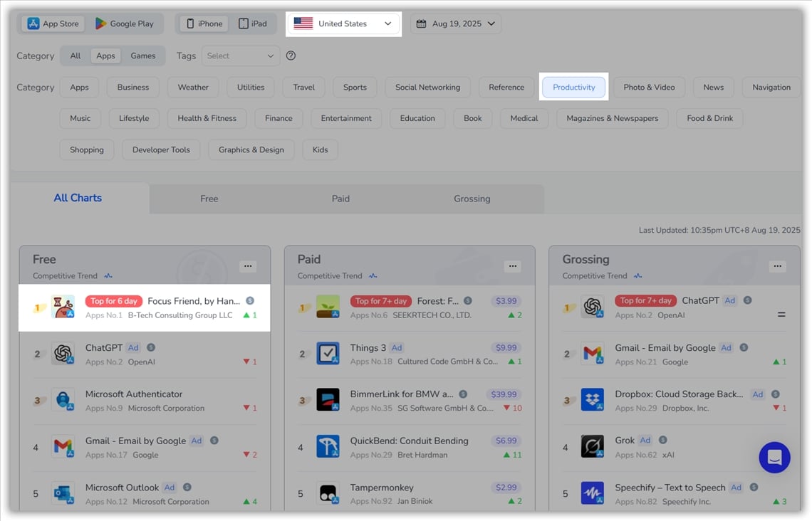Click the ChatGPT app icon in Free chart
This screenshot has width=812, height=521.
coord(63,354)
